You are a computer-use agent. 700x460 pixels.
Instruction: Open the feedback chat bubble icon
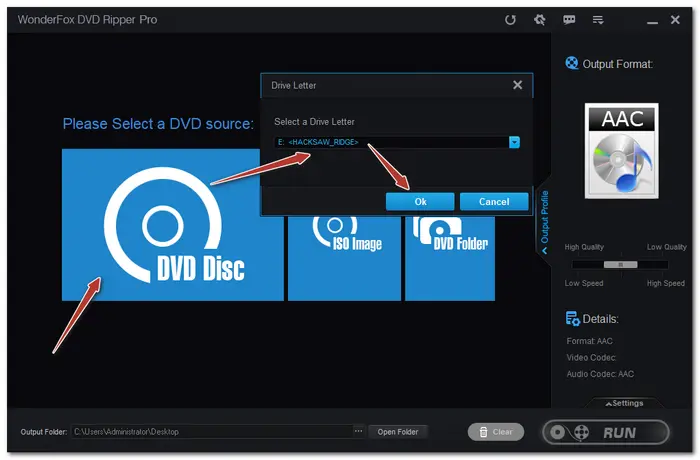pyautogui.click(x=569, y=20)
